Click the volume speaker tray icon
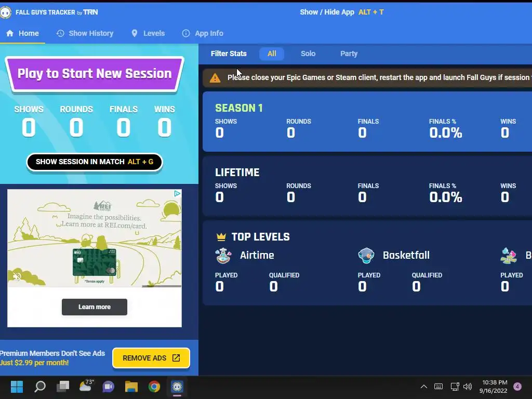532x399 pixels. (468, 387)
